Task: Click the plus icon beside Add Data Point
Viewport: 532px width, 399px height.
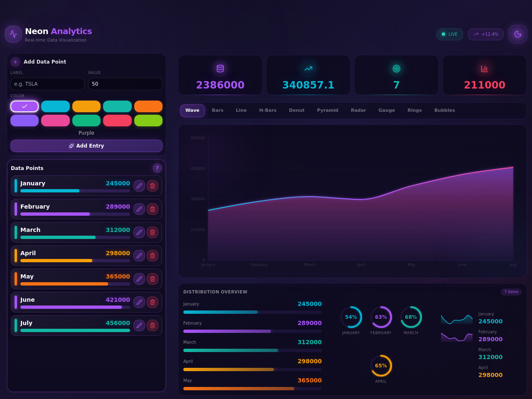Action: (15, 62)
